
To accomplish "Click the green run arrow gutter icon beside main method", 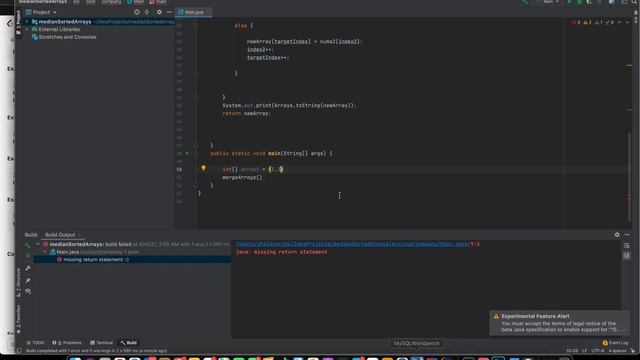I will click(187, 153).
